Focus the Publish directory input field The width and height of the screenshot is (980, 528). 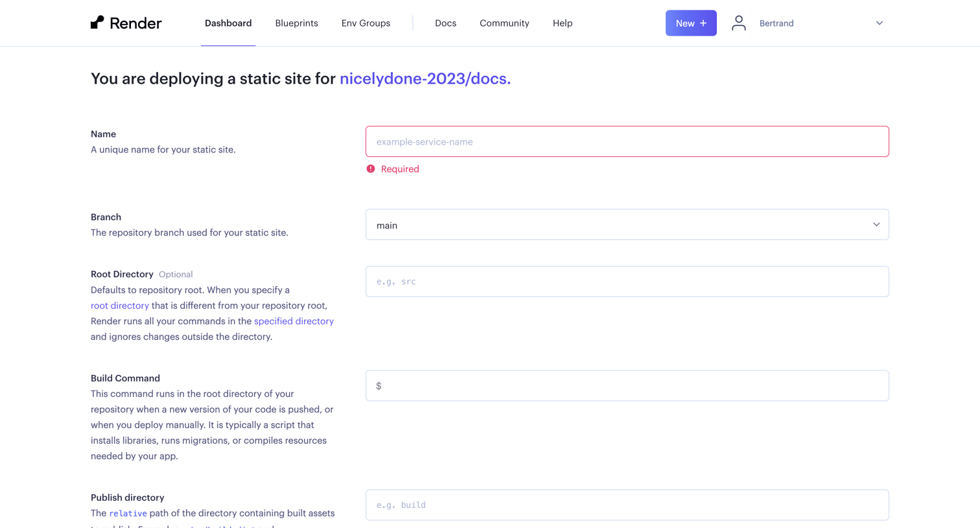(x=627, y=505)
